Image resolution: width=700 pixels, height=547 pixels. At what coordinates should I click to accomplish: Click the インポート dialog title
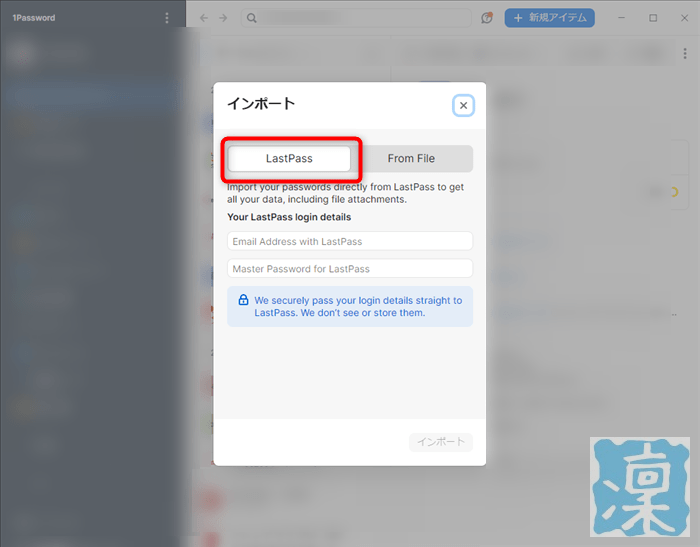pyautogui.click(x=261, y=104)
